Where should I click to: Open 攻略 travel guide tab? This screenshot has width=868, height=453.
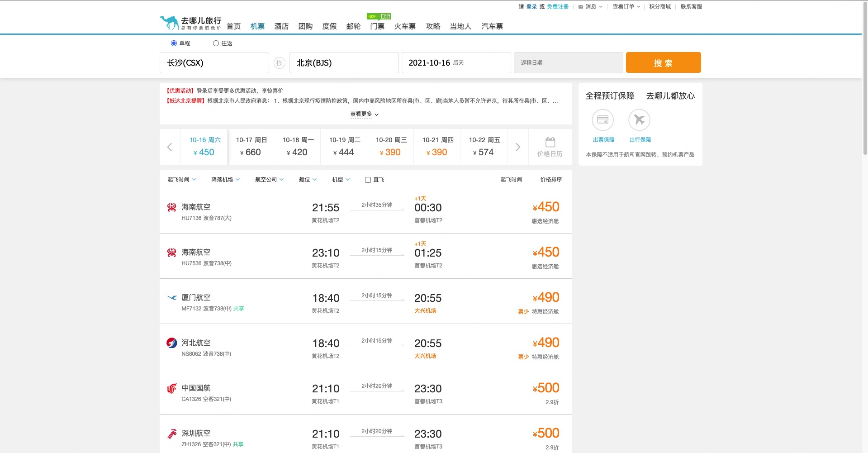(433, 26)
